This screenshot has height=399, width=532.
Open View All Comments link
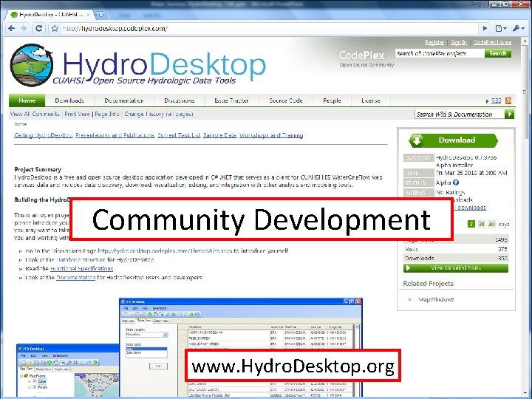tap(35, 114)
